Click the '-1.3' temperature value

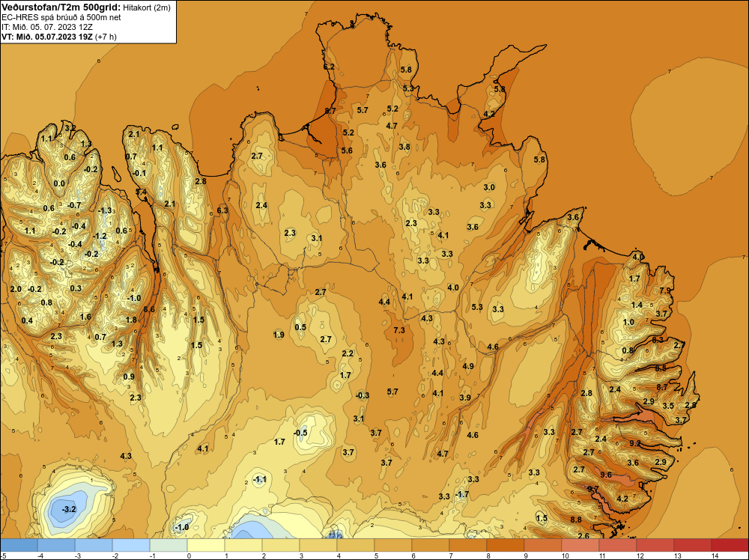point(105,210)
